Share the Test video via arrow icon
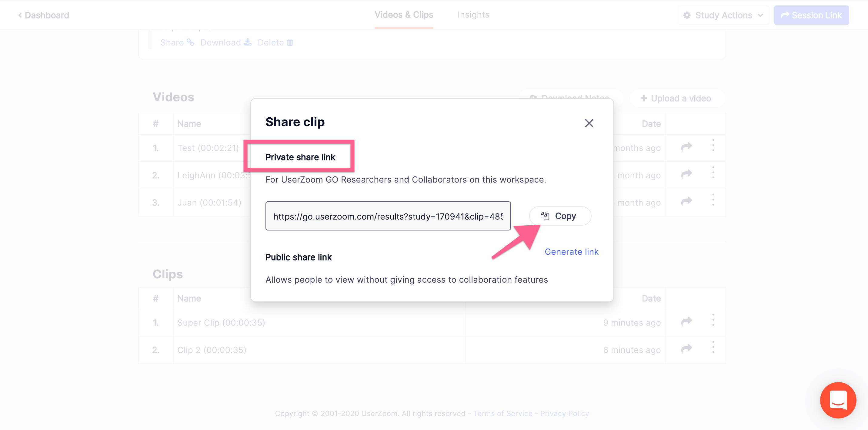 (686, 147)
